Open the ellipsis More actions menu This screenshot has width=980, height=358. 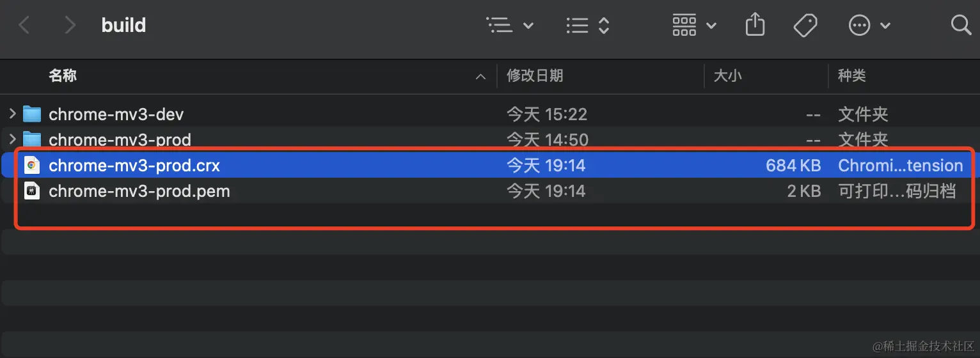869,26
